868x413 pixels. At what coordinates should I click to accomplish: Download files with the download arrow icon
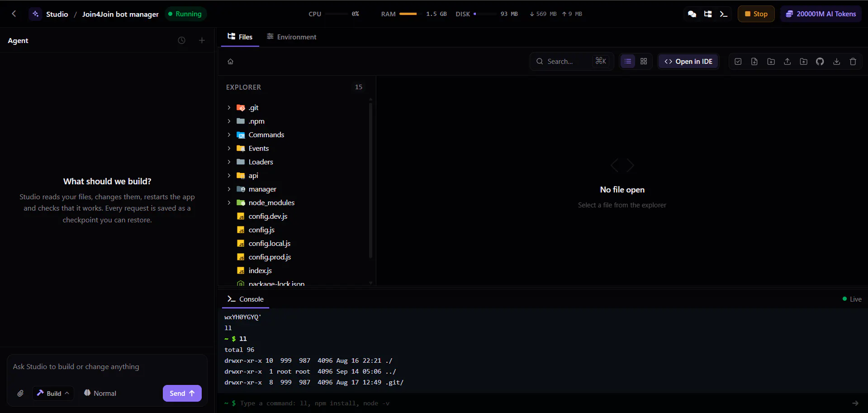click(x=837, y=62)
